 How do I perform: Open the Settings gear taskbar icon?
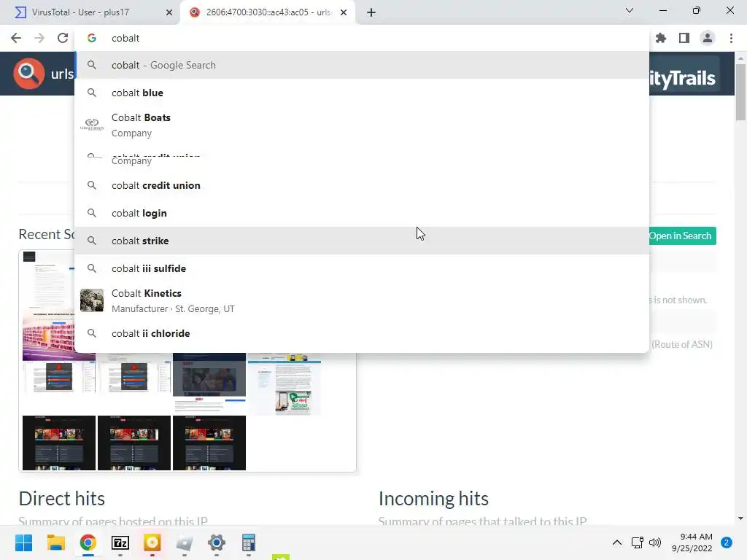[x=216, y=542]
